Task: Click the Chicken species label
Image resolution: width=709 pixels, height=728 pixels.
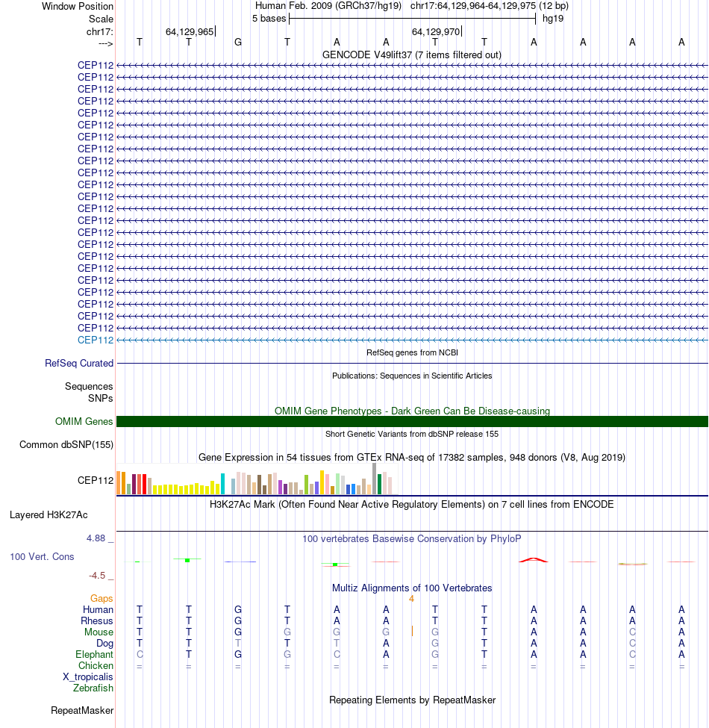Action: tap(96, 665)
